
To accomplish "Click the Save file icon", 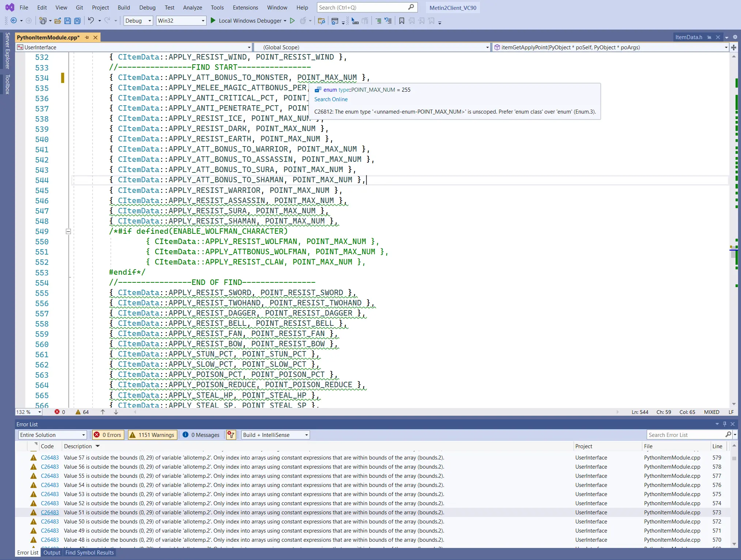I will point(68,21).
